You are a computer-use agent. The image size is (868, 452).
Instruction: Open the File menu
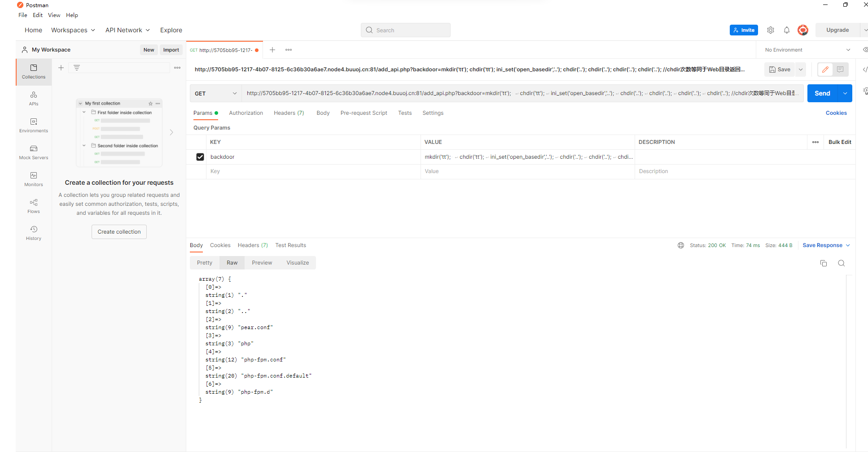pyautogui.click(x=23, y=15)
